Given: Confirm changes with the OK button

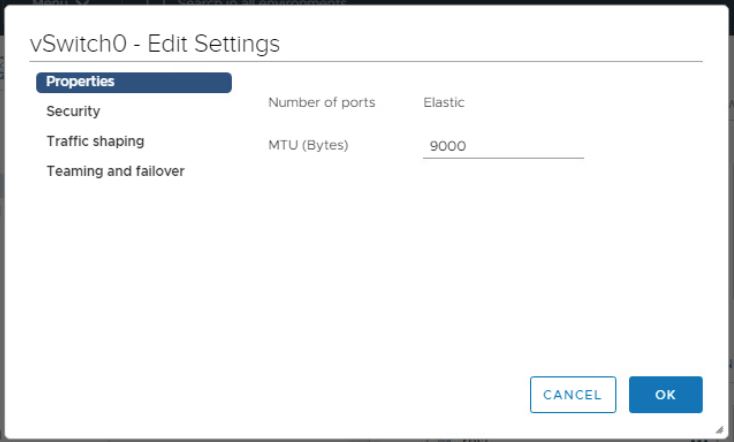Looking at the screenshot, I should [x=665, y=395].
